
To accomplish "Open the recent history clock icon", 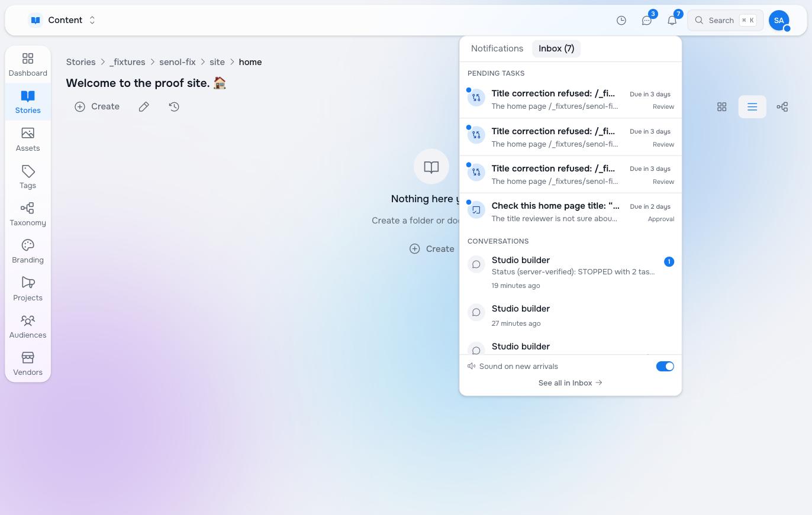I will 621,20.
